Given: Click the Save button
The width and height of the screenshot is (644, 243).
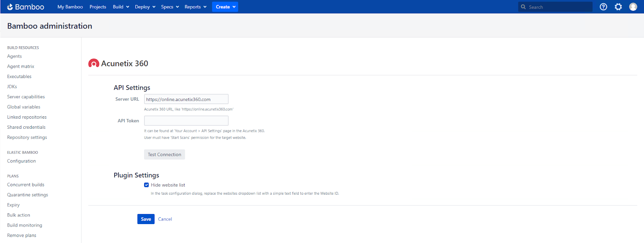Looking at the screenshot, I should 146,219.
